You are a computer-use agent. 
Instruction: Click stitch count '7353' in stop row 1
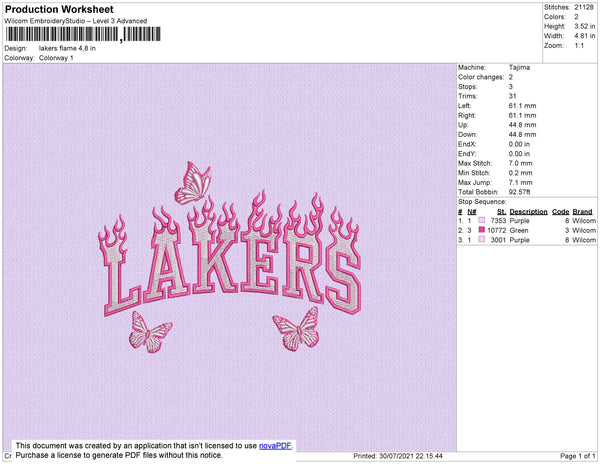[498, 221]
